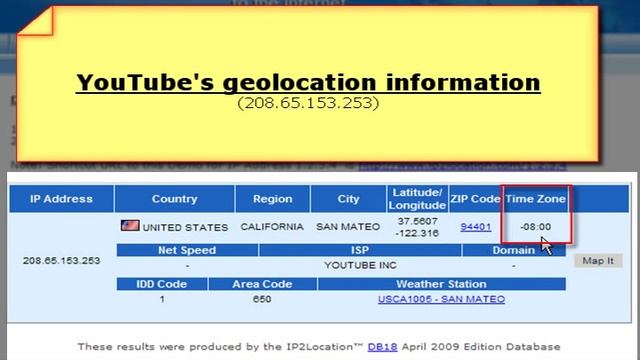Screen dimensions: 640x360
Task: Click latitude value 37.5607
Action: point(417,221)
